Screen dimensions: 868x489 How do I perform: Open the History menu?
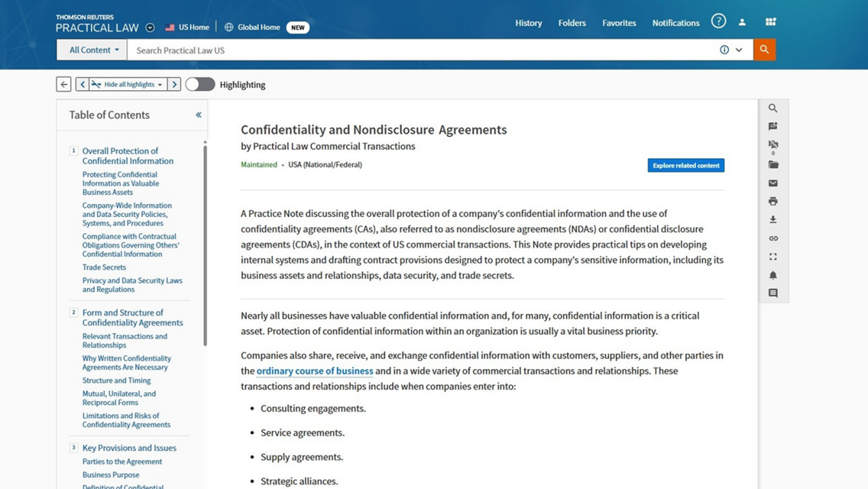(x=528, y=22)
